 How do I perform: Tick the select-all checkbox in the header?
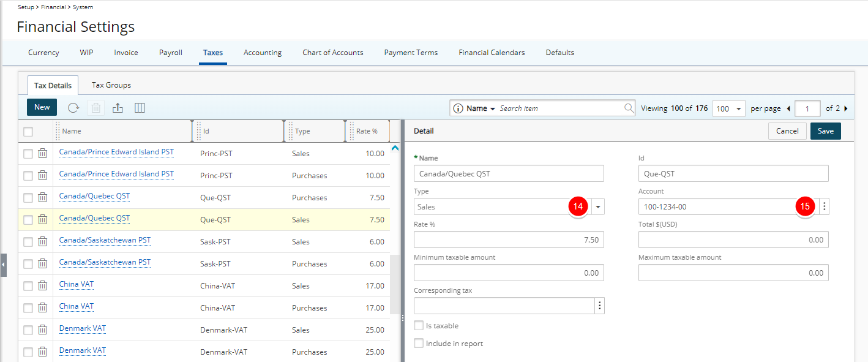tap(28, 131)
